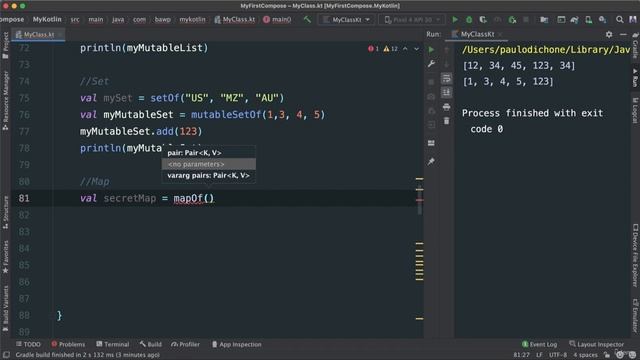This screenshot has width=640, height=360.
Task: Click the /Users/paulodichone/Library path in console
Action: click(x=546, y=50)
